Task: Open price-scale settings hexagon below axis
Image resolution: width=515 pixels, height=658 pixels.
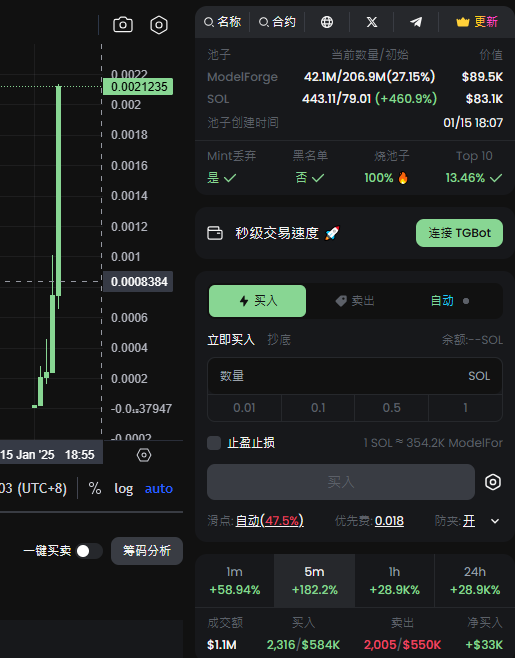Action: (x=144, y=455)
